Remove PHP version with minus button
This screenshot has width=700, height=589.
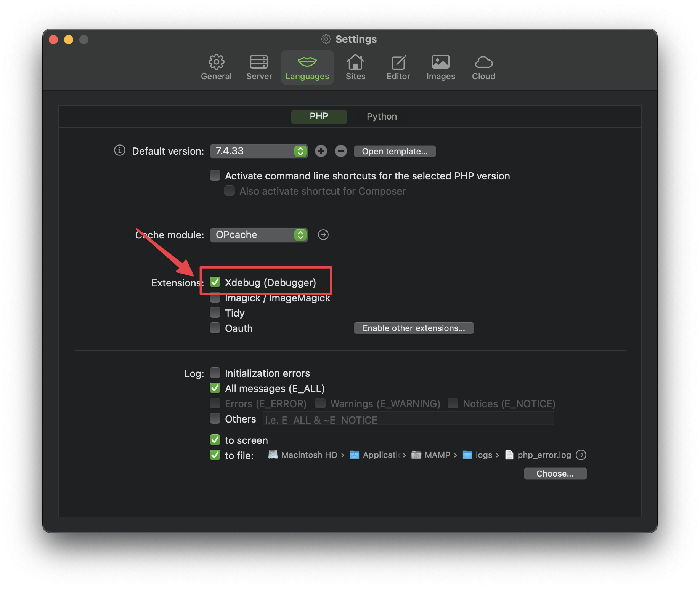[341, 151]
